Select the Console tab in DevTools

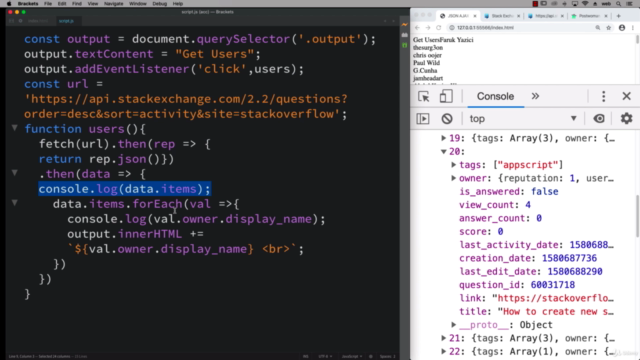[495, 96]
